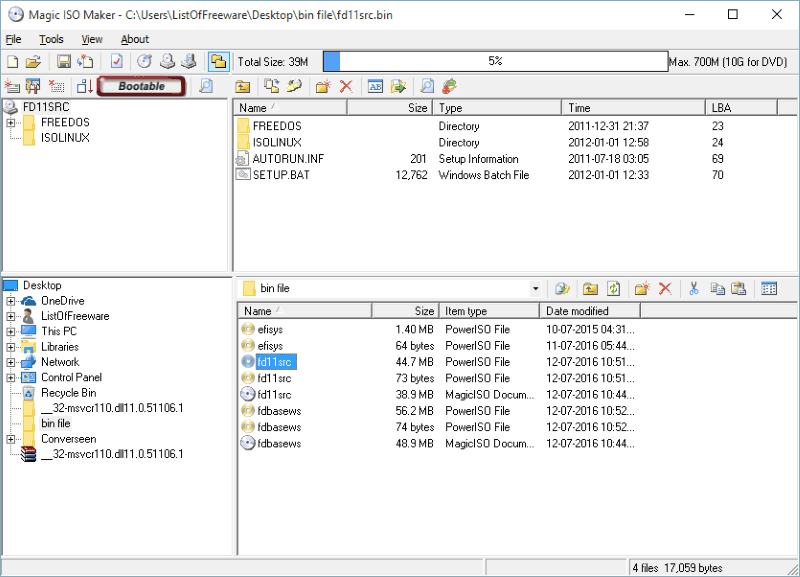The width and height of the screenshot is (800, 577).
Task: Click the document checkmark properties icon
Action: pyautogui.click(x=117, y=62)
